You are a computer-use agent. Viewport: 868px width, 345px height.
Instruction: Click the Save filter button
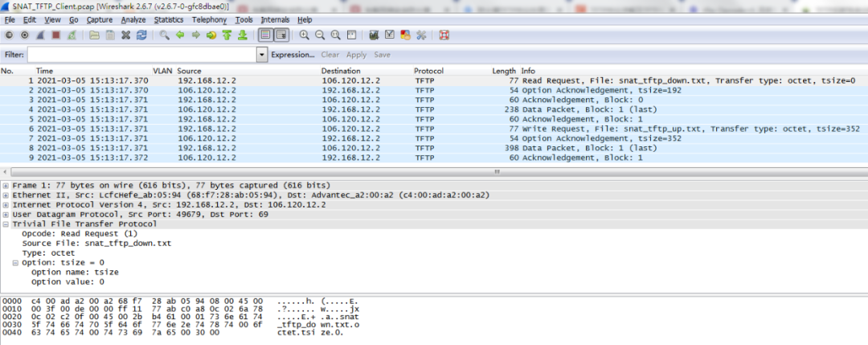click(x=382, y=55)
